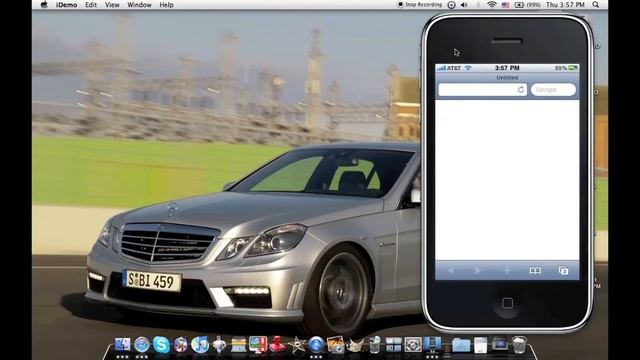Open iMovie star icon in the Dock
Screen dimensions: 640x360
click(297, 345)
